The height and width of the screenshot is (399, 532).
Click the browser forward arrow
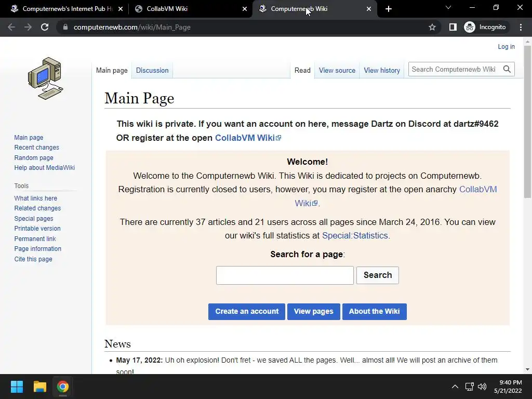28,27
